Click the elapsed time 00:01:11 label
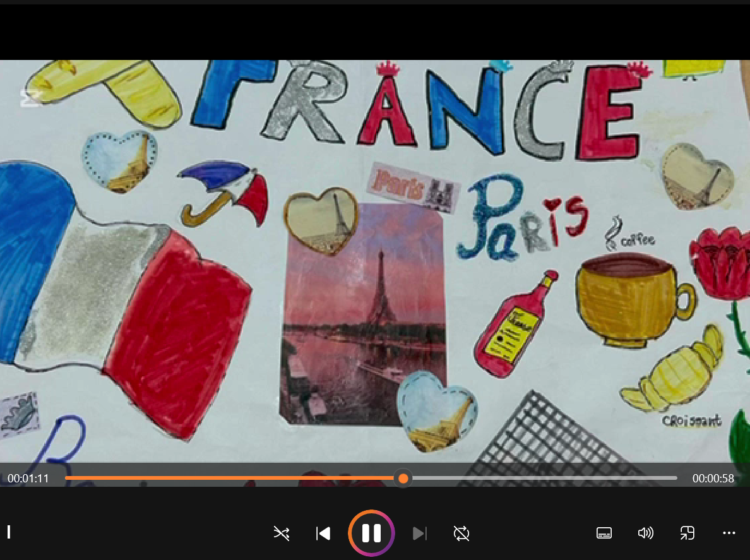The width and height of the screenshot is (750, 560). coord(28,479)
